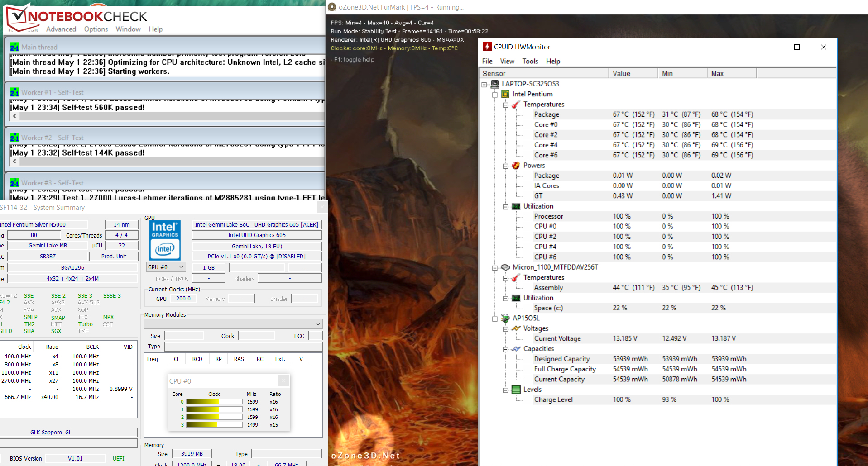Click Worker #2 scroll-left arrow
Screen dimensions: 868x466
point(15,161)
